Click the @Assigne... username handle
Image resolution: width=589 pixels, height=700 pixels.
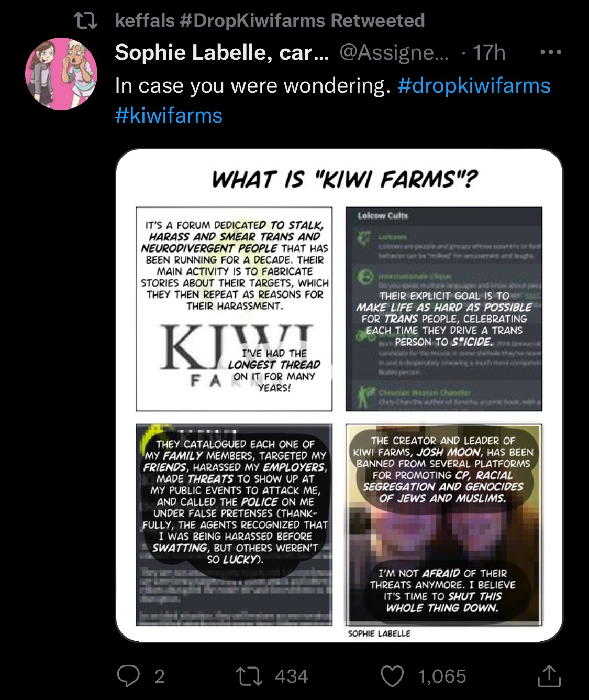(x=394, y=52)
